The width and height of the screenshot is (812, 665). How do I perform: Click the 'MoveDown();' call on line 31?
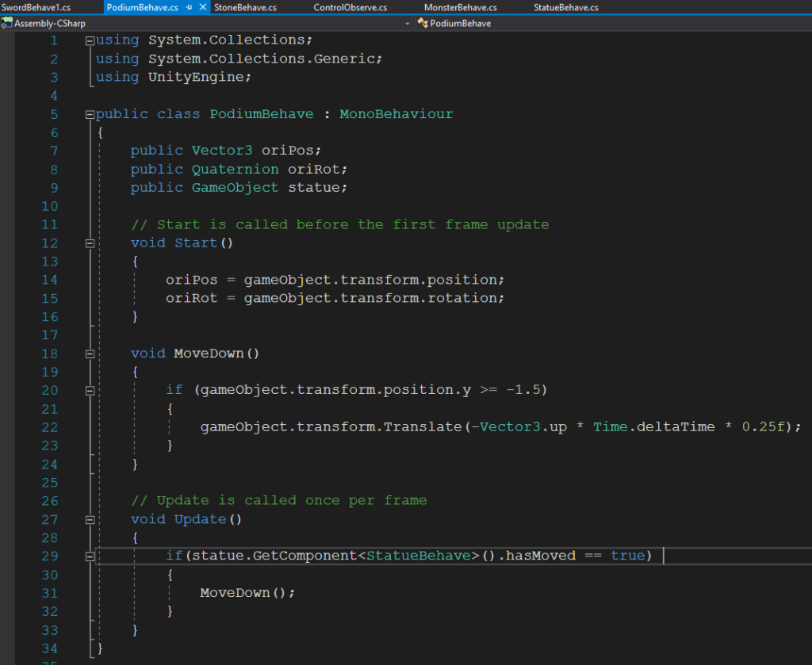[247, 593]
